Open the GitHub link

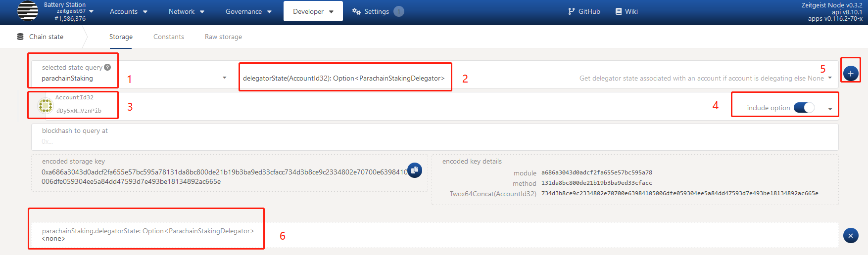pyautogui.click(x=584, y=11)
